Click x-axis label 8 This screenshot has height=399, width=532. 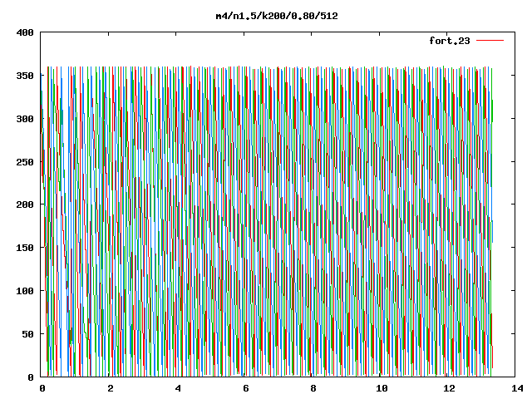click(313, 388)
